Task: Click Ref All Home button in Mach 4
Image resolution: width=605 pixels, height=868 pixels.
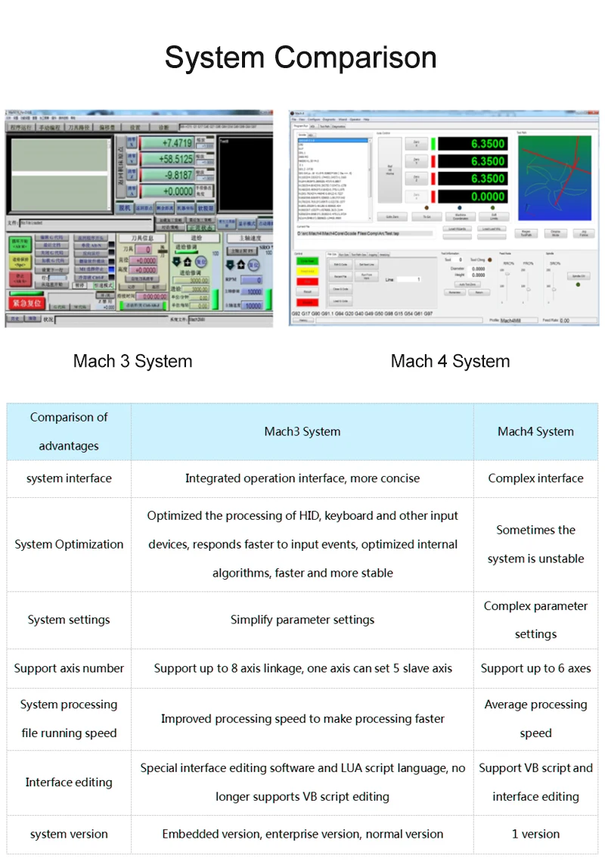Action: click(390, 170)
